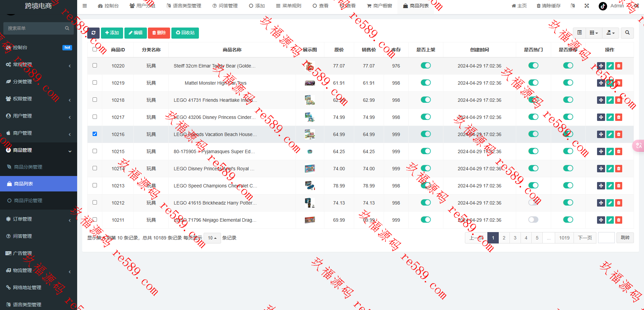Viewport: 644px width, 310px height.
Task: Select all rows with header checkbox
Action: 95,49
